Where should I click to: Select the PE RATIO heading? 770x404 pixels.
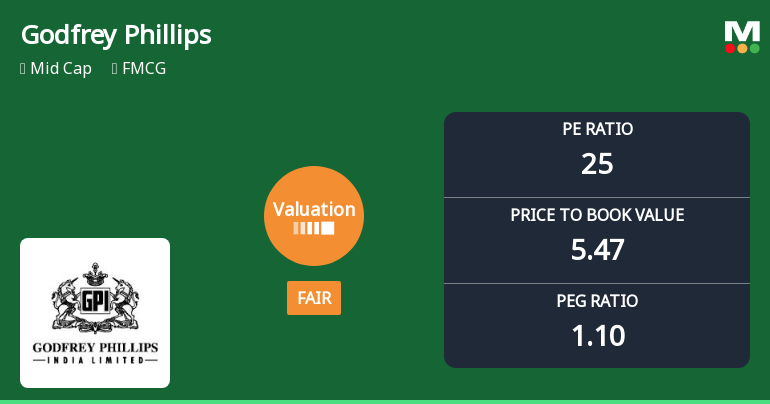pyautogui.click(x=597, y=129)
